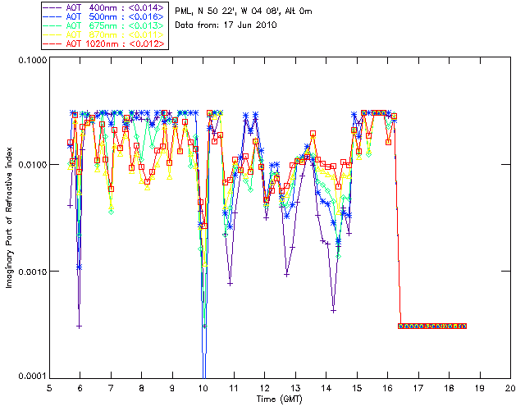Screen dimensions: 525x420
Task: Click the 'Imaginary Part of Refractive index' axis title
Action: pyautogui.click(x=9, y=217)
